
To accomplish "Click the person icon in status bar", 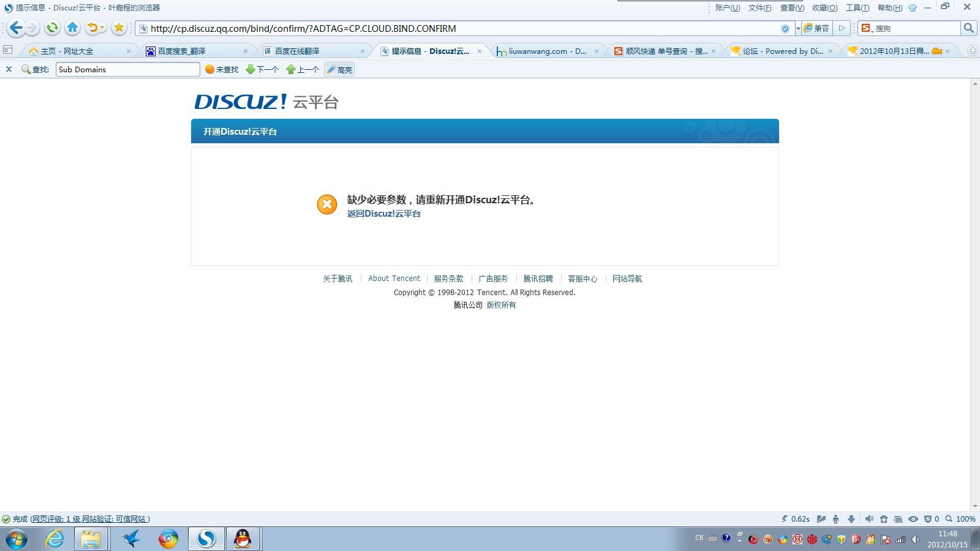I will (835, 519).
